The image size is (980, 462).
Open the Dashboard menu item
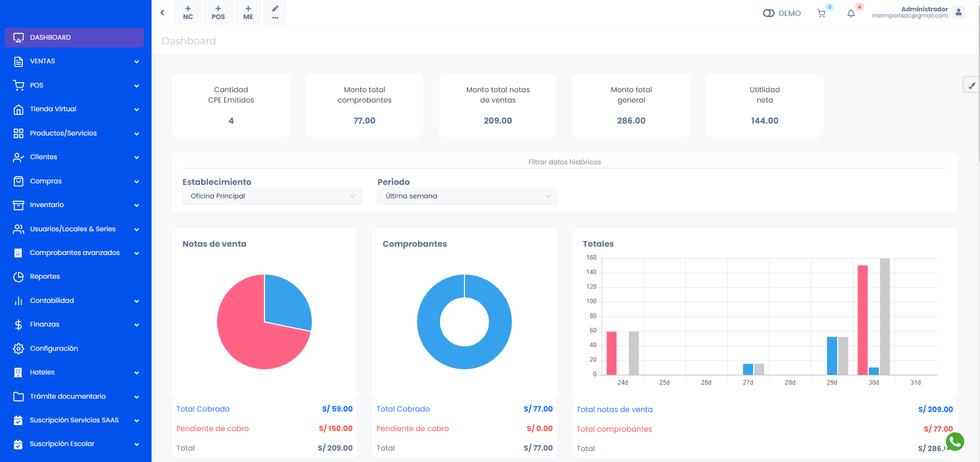(x=74, y=38)
